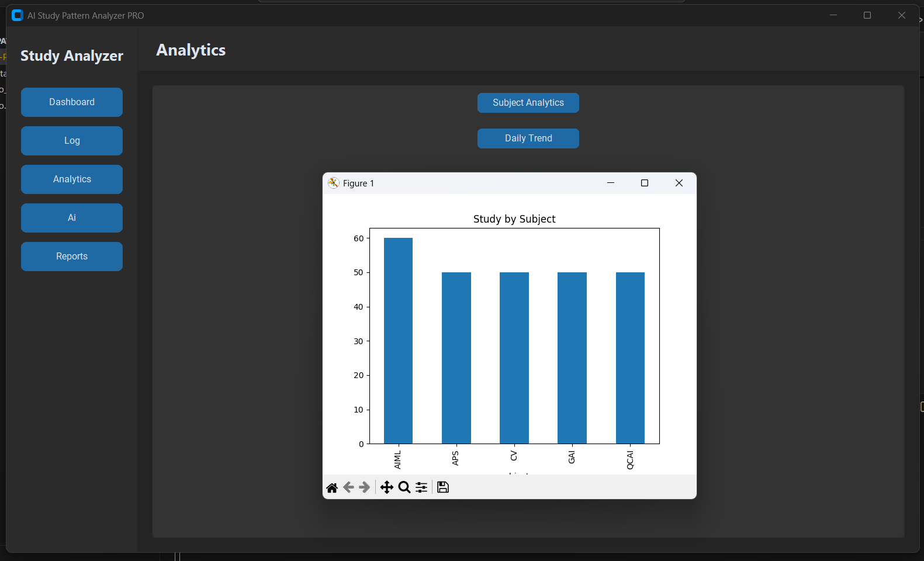Image resolution: width=924 pixels, height=561 pixels.
Task: Open the Ai section
Action: click(x=72, y=218)
